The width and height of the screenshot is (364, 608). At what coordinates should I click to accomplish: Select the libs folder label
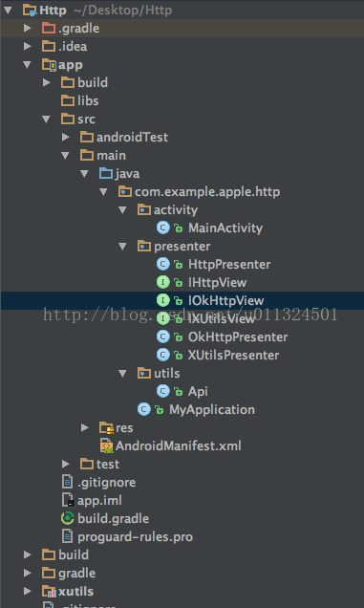click(88, 100)
